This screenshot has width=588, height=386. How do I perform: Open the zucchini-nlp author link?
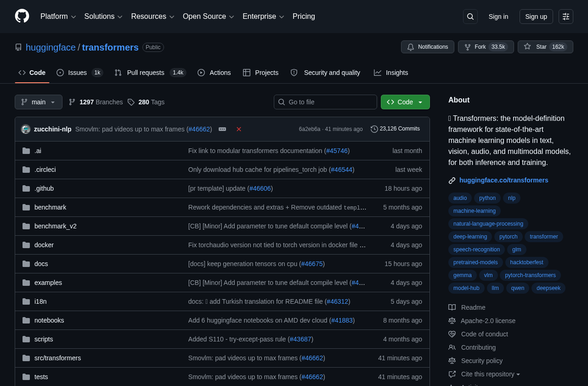pos(53,129)
